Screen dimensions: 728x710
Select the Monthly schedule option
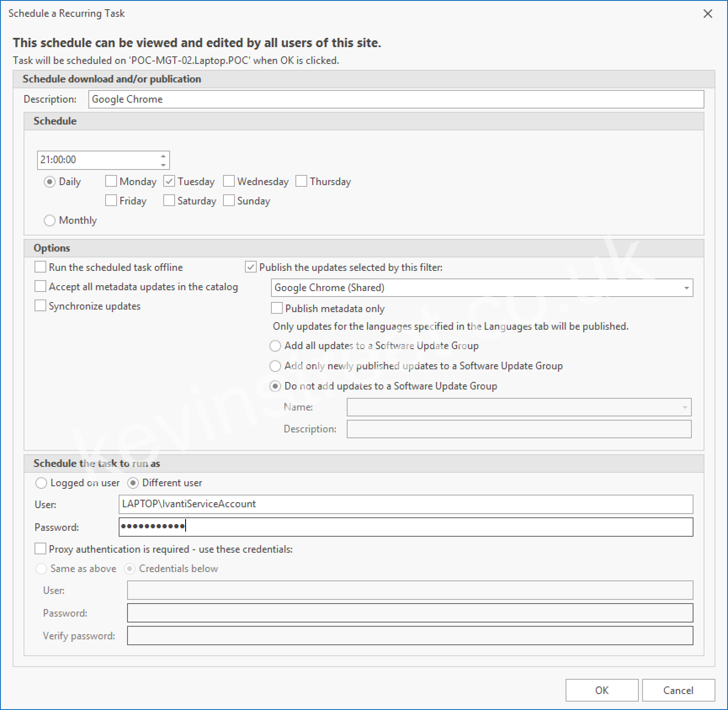(50, 220)
